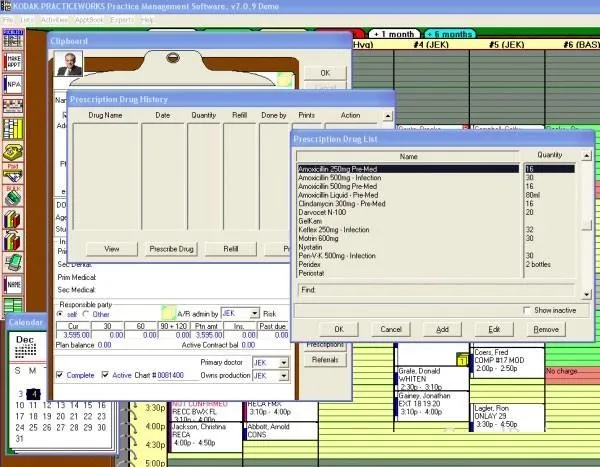This screenshot has width=600, height=467.
Task: Click the Find input field
Action: coord(436,290)
